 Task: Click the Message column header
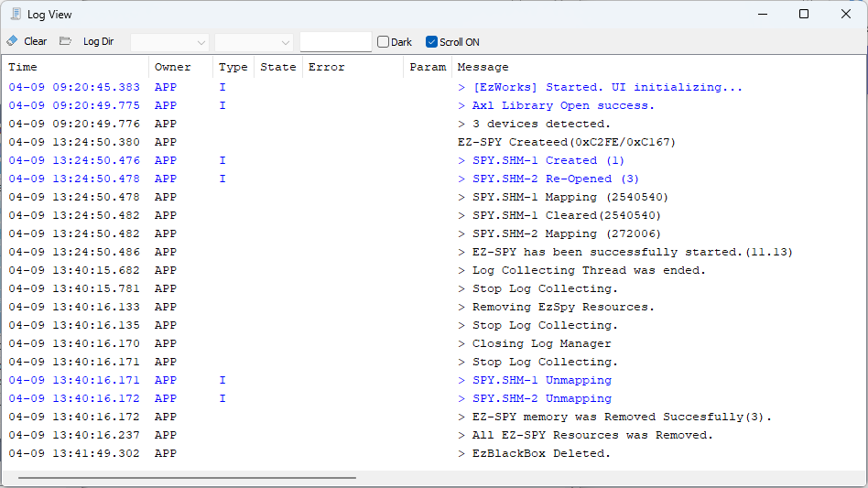(x=658, y=67)
